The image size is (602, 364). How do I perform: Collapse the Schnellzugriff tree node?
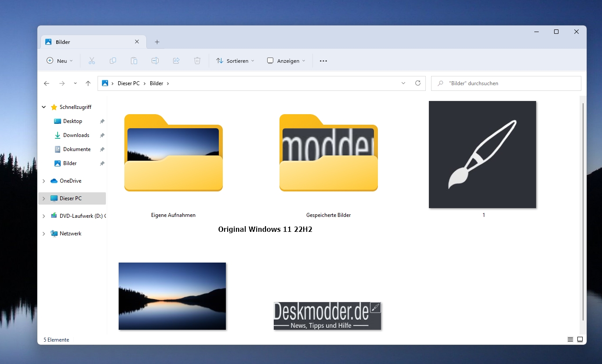(x=44, y=107)
